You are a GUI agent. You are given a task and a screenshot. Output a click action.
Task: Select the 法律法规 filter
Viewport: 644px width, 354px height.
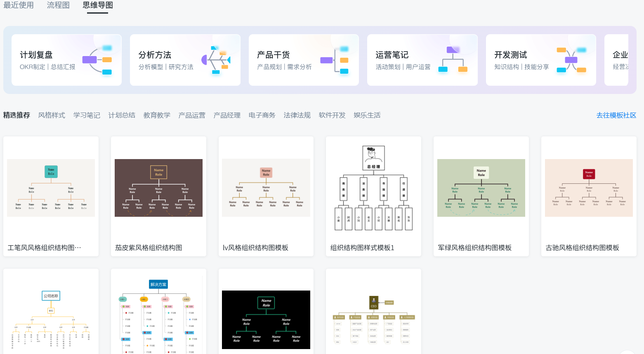297,115
